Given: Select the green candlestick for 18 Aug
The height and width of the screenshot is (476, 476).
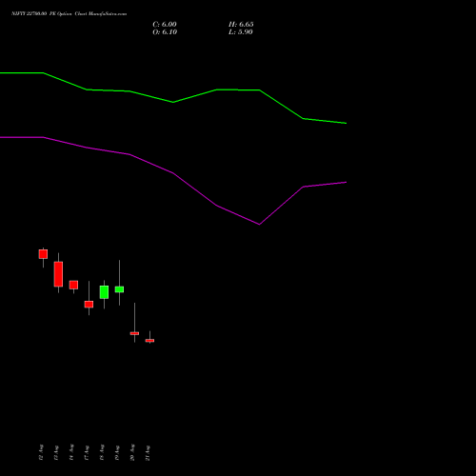Looking at the screenshot, I should (x=104, y=292).
